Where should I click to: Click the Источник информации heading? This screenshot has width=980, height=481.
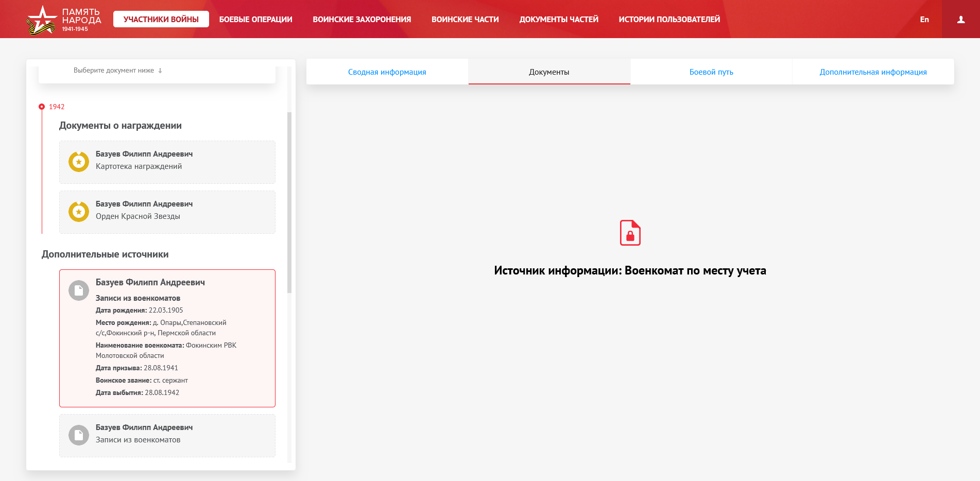coord(630,270)
